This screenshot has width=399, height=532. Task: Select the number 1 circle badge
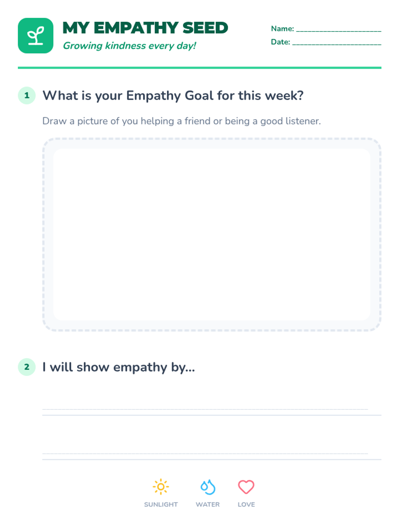(x=27, y=95)
